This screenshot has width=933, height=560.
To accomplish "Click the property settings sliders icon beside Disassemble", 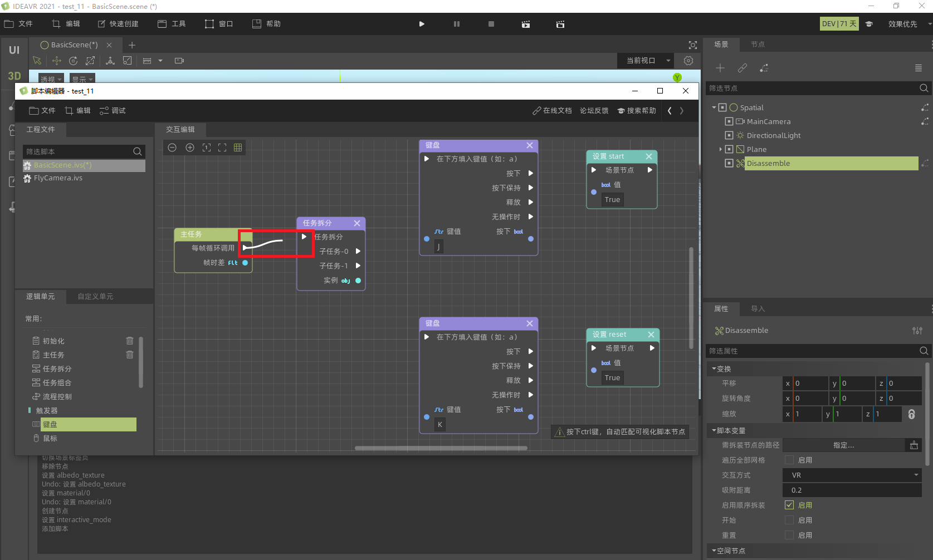I will 917,331.
